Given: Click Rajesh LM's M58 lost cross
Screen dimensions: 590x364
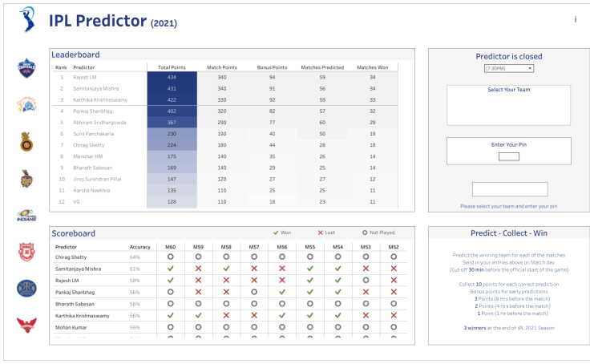Looking at the screenshot, I should tap(226, 280).
